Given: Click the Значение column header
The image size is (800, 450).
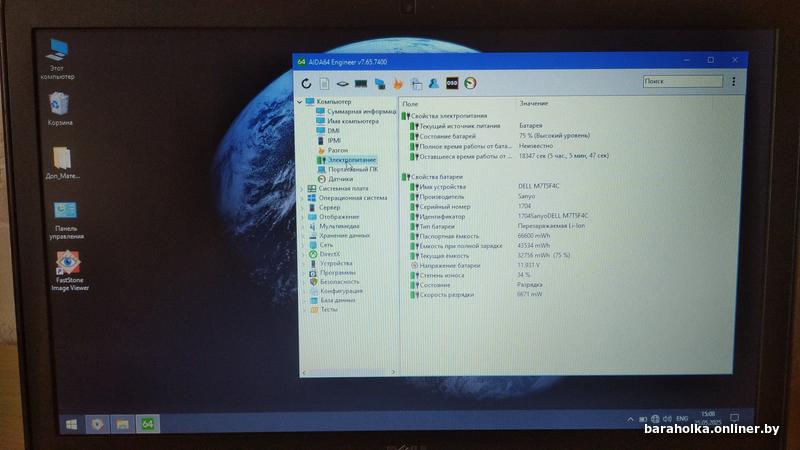Looking at the screenshot, I should pos(534,103).
